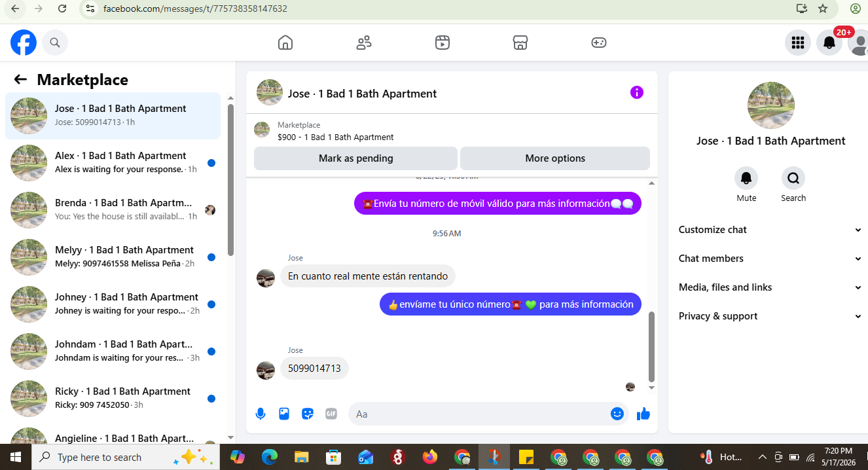This screenshot has width=868, height=470.
Task: Open conversation information purple icon
Action: 637,92
